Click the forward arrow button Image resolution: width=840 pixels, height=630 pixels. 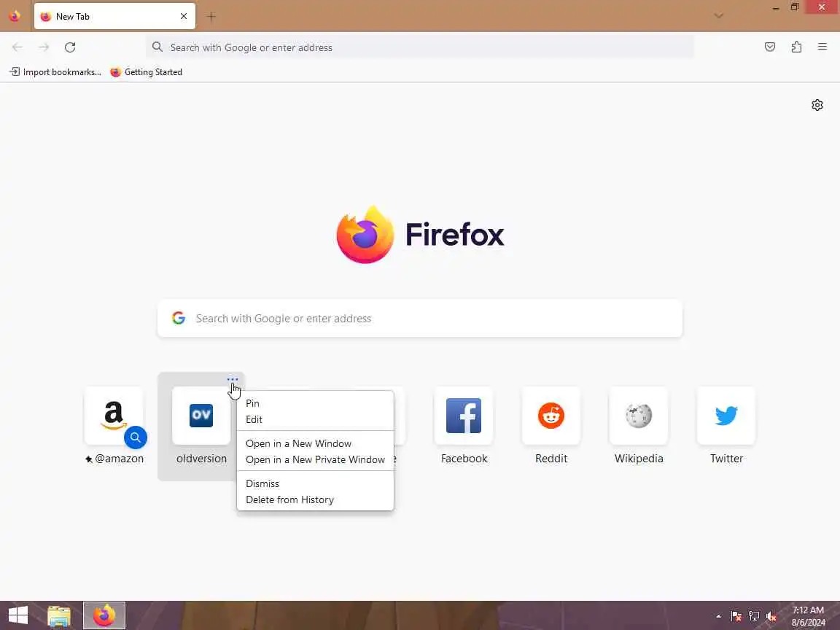tap(44, 47)
